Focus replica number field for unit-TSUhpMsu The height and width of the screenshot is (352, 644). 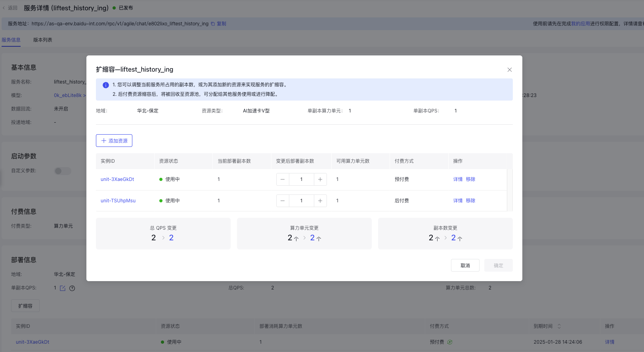[301, 201]
